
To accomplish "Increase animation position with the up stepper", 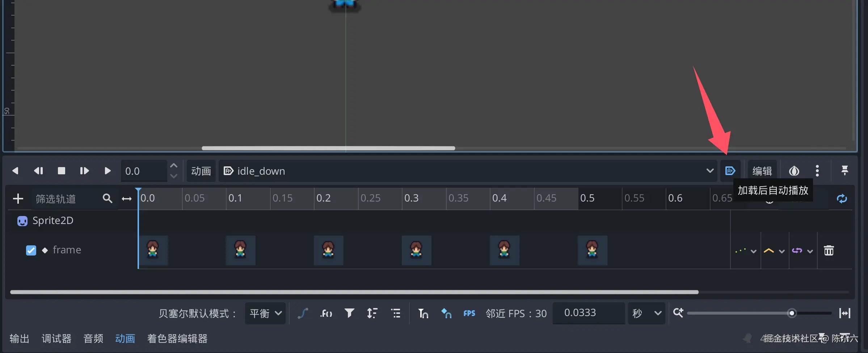I will click(x=174, y=166).
